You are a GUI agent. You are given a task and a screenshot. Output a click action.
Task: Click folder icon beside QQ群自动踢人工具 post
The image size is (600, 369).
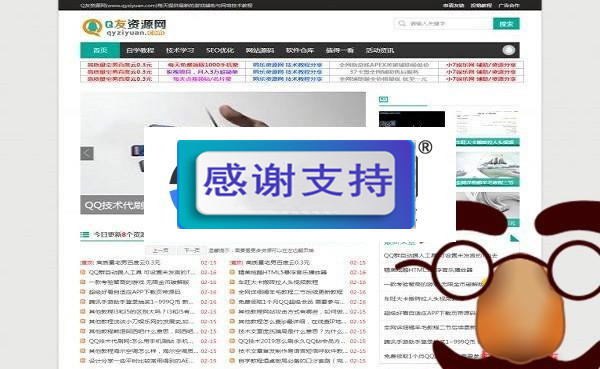(x=82, y=272)
